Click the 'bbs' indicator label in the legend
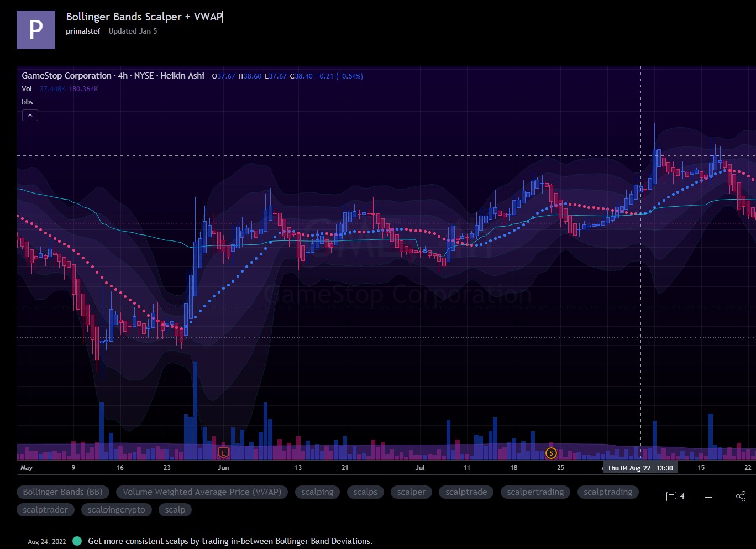 tap(27, 102)
